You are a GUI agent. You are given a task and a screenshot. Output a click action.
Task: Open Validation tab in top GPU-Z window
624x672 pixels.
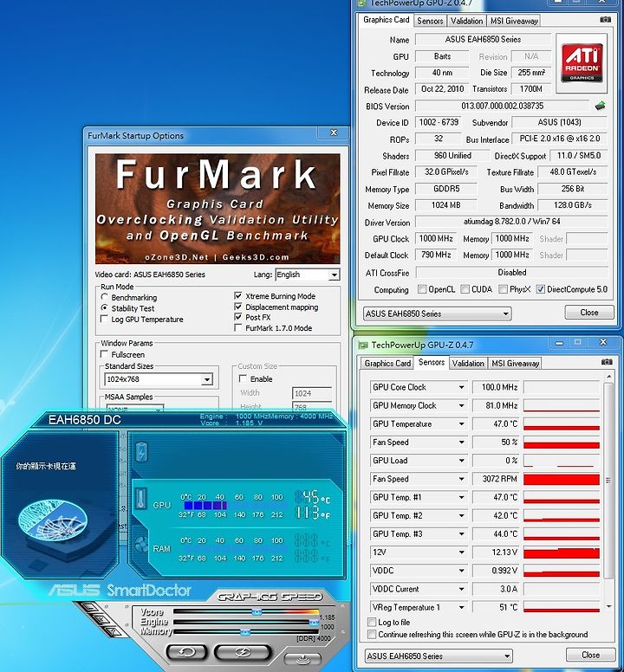point(466,21)
